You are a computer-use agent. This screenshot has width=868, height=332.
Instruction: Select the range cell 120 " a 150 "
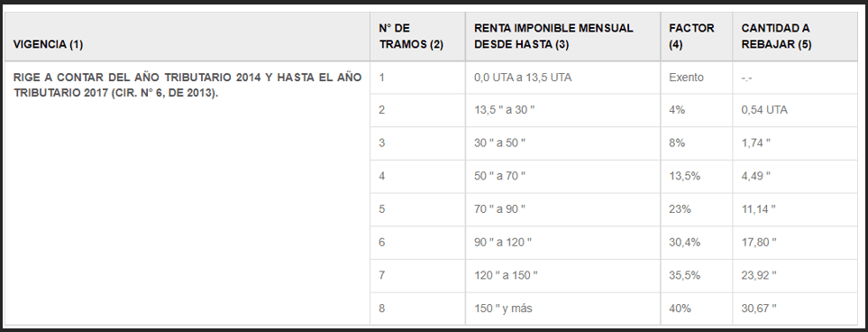(562, 275)
